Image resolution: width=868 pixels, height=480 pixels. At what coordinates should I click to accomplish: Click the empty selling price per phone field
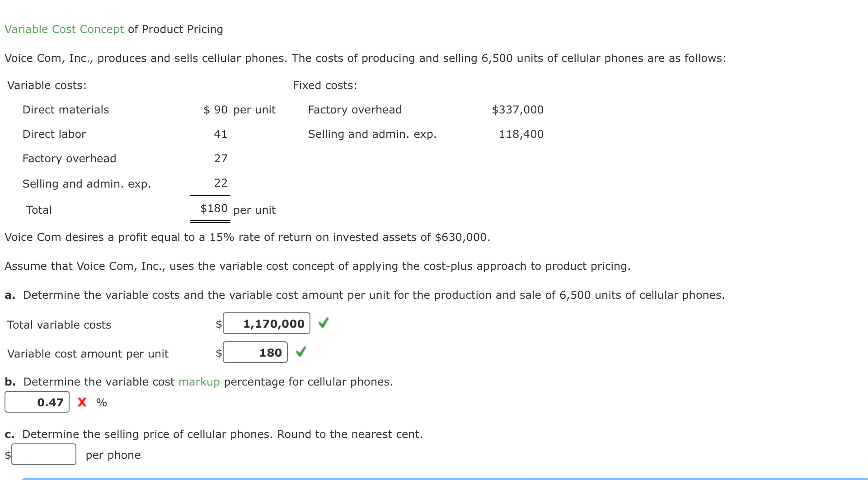44,454
